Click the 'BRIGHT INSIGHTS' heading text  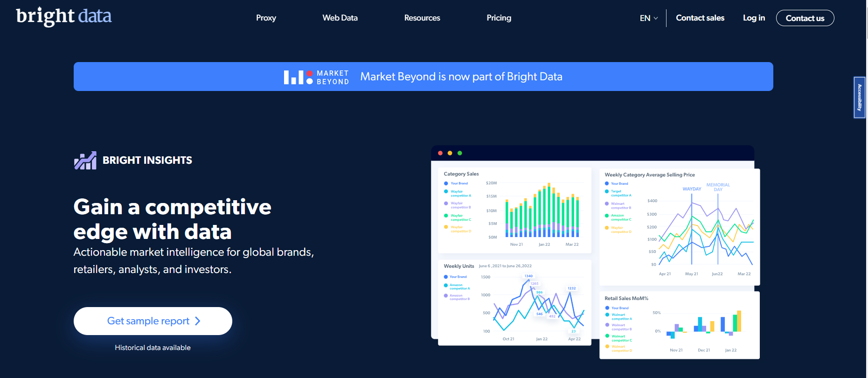(x=147, y=161)
